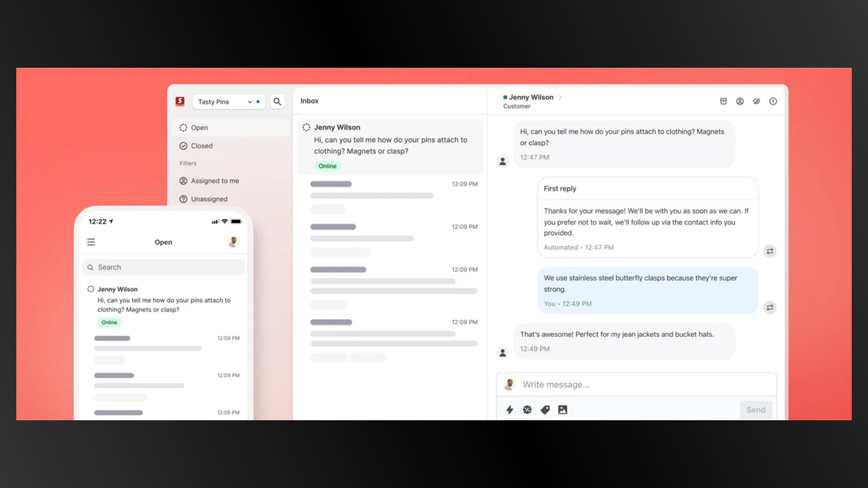Click the search magnifier beside Tasty Pins
Screen dimensions: 868x488
click(x=277, y=102)
